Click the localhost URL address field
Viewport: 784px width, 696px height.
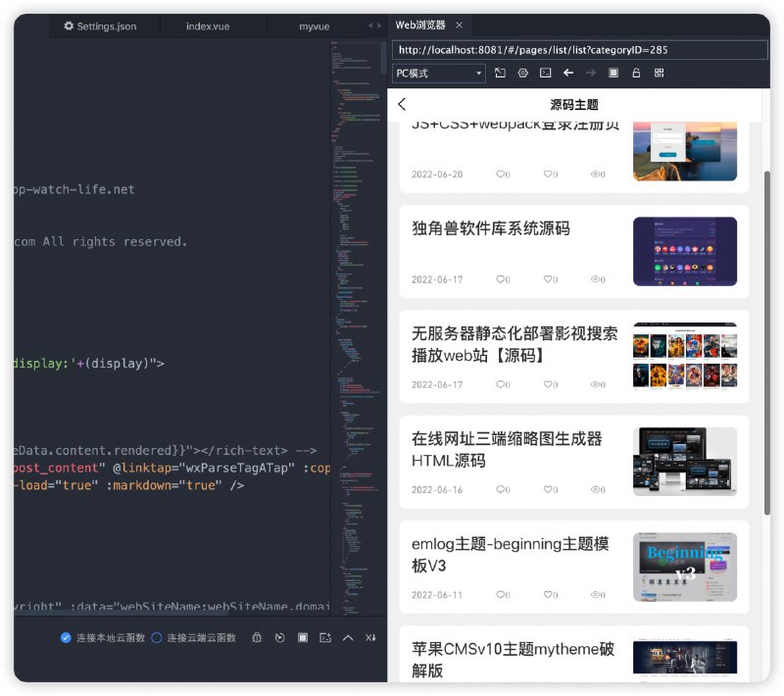click(x=578, y=49)
